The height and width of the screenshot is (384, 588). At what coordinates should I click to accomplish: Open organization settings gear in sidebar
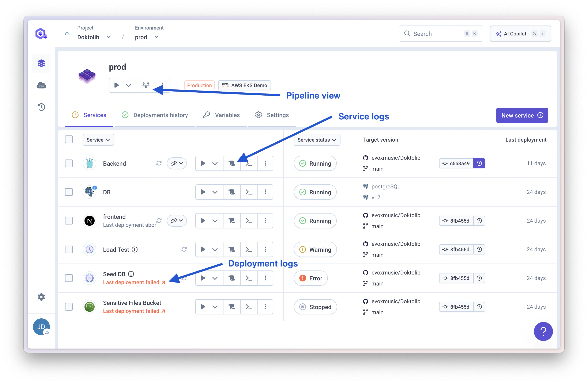pyautogui.click(x=41, y=297)
